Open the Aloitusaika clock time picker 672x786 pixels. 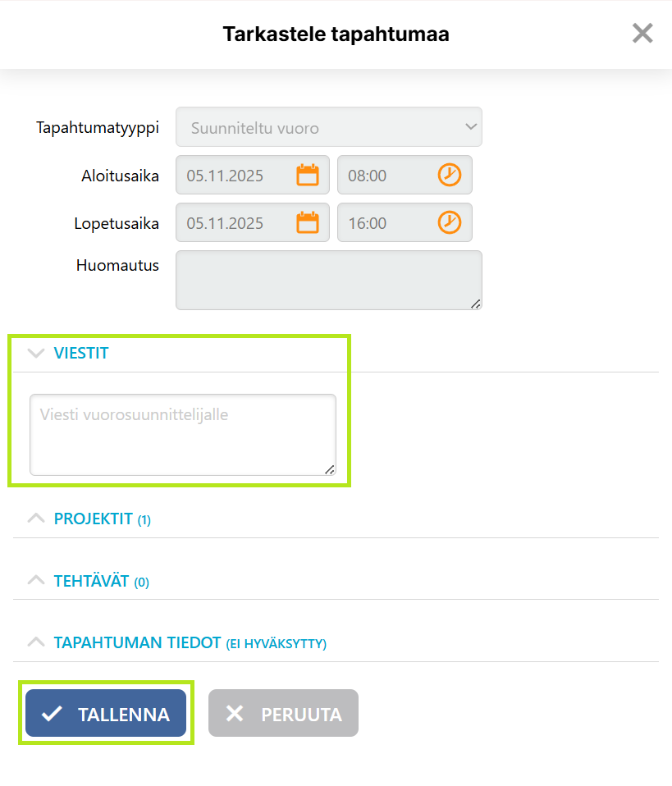click(450, 175)
